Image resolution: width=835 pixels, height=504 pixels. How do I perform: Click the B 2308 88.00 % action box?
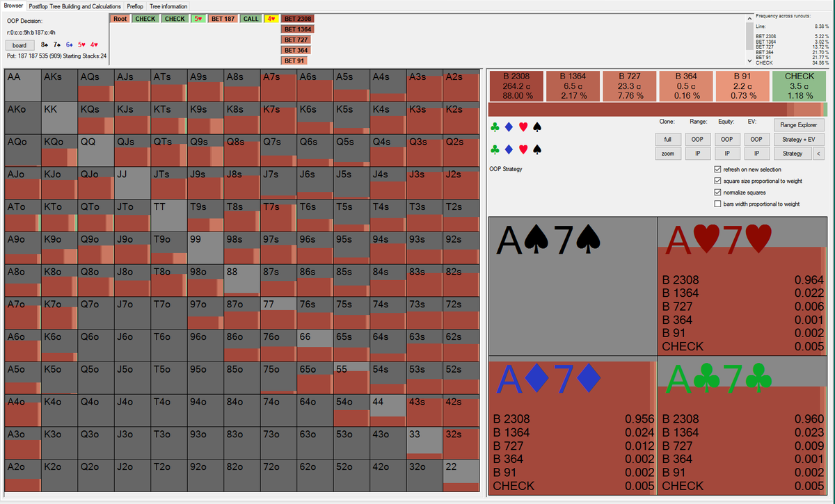pyautogui.click(x=516, y=86)
